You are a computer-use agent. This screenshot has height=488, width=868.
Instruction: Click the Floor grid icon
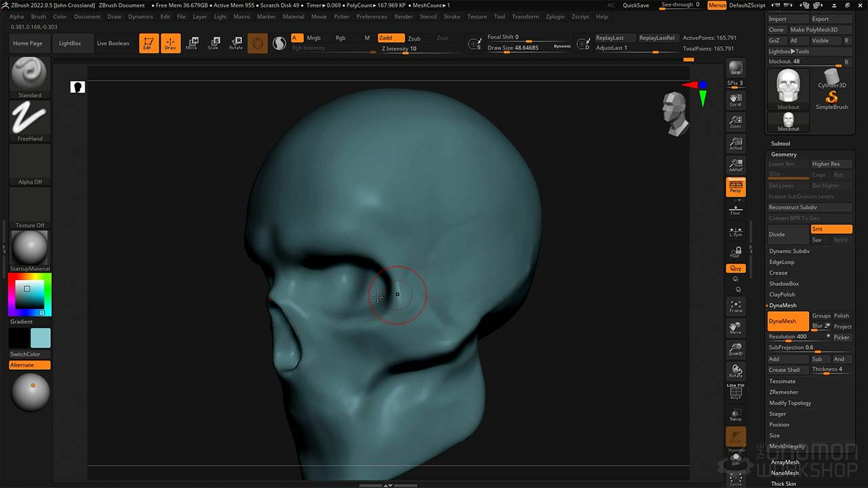coord(736,209)
